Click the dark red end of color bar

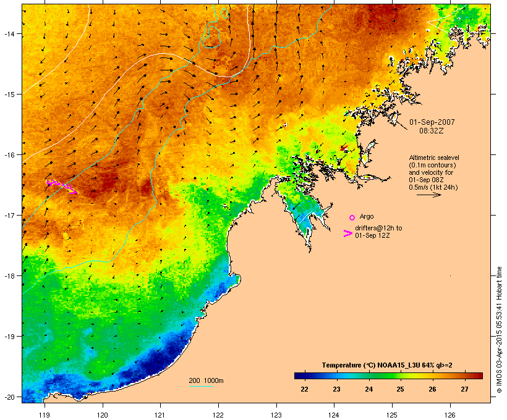pos(479,376)
